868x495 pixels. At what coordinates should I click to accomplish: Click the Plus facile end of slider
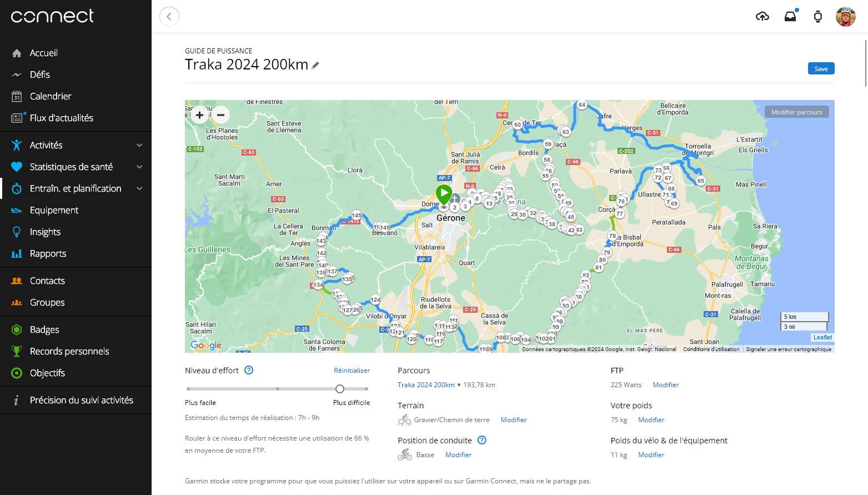(189, 389)
